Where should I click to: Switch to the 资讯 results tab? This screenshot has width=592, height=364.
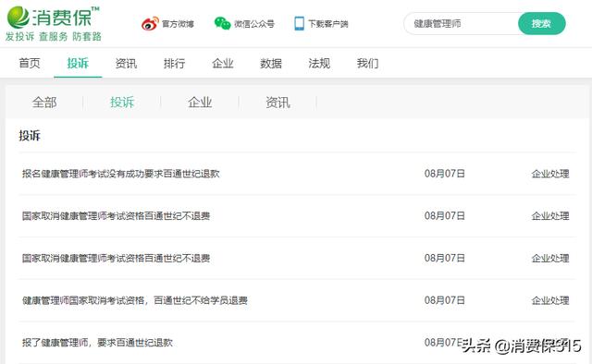click(277, 103)
